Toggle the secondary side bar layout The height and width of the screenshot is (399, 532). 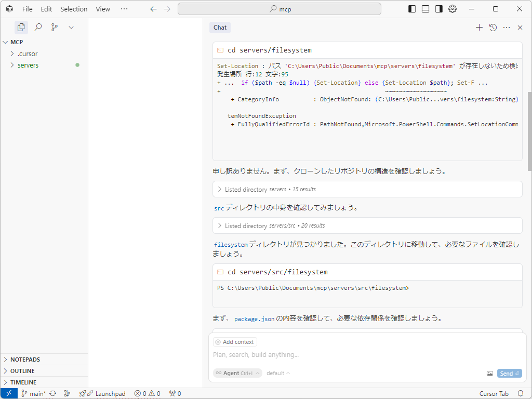439,9
